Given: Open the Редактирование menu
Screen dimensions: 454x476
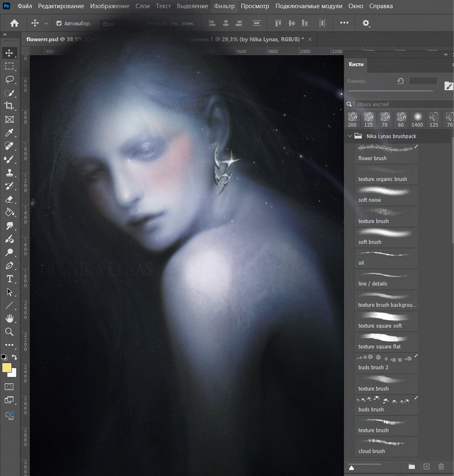Looking at the screenshot, I should pyautogui.click(x=61, y=6).
